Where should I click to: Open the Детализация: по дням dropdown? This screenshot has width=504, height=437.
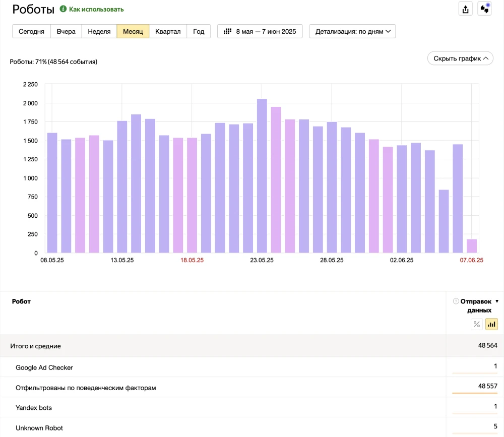352,31
